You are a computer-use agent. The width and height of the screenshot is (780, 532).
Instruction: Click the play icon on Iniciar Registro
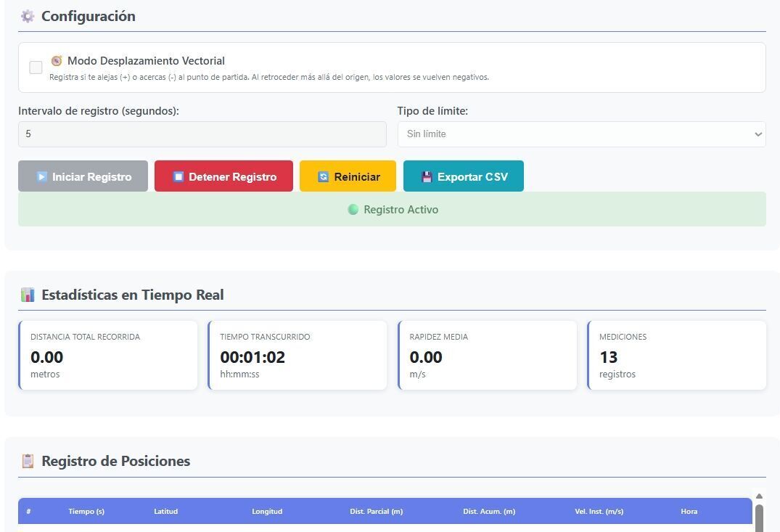(42, 176)
